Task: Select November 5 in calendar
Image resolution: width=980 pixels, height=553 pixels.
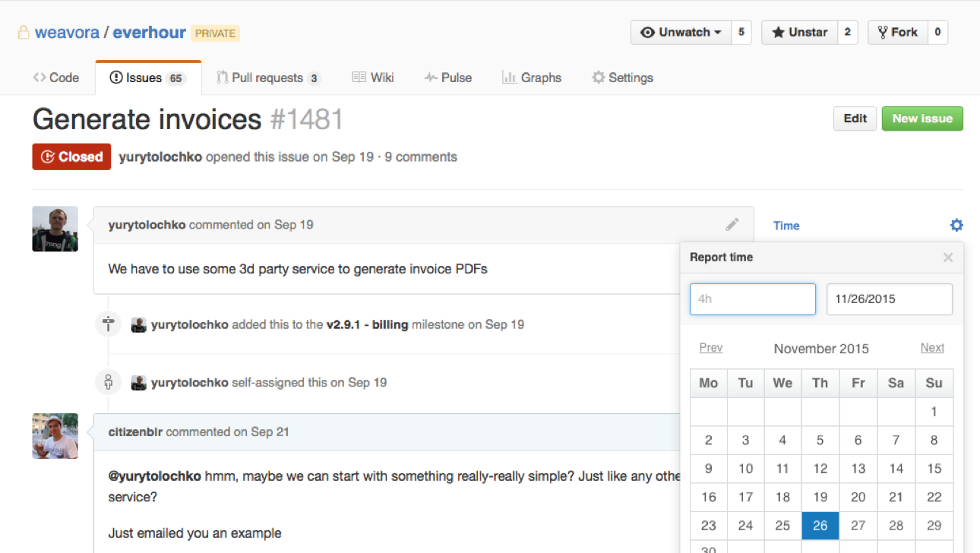Action: pyautogui.click(x=820, y=440)
